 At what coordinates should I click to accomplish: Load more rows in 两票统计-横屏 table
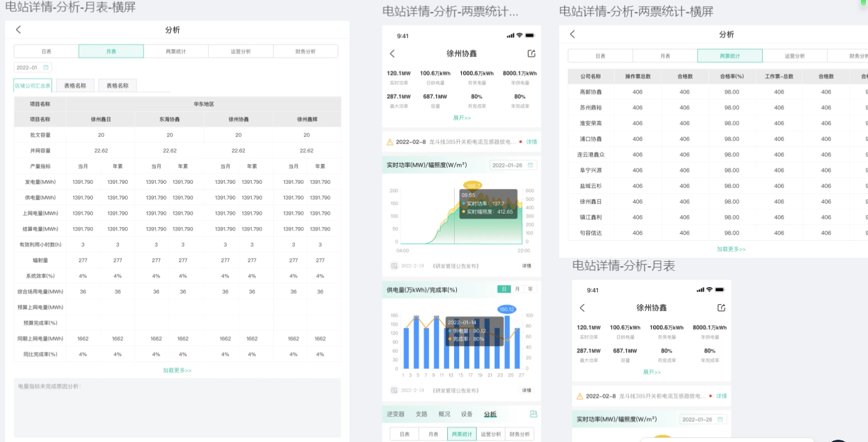[731, 249]
